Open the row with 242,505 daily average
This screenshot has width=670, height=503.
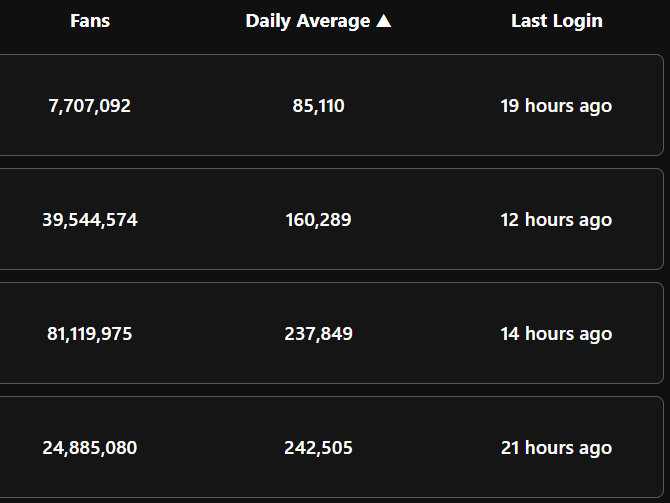pyautogui.click(x=331, y=447)
